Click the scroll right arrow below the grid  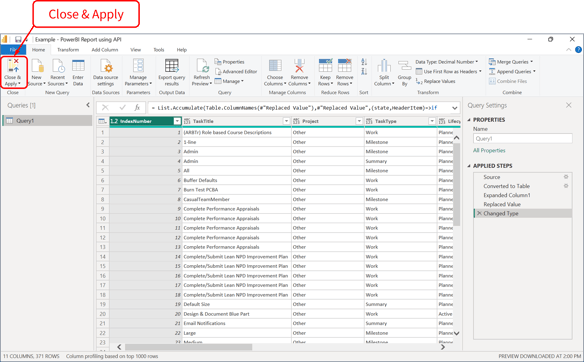tap(443, 347)
